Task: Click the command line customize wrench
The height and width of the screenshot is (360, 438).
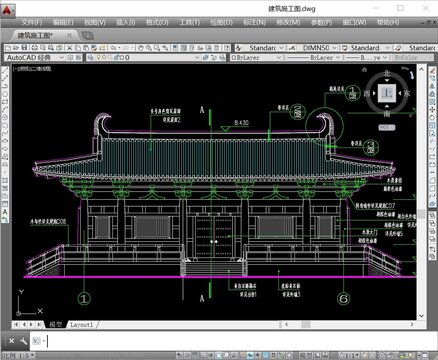Action: click(x=23, y=341)
